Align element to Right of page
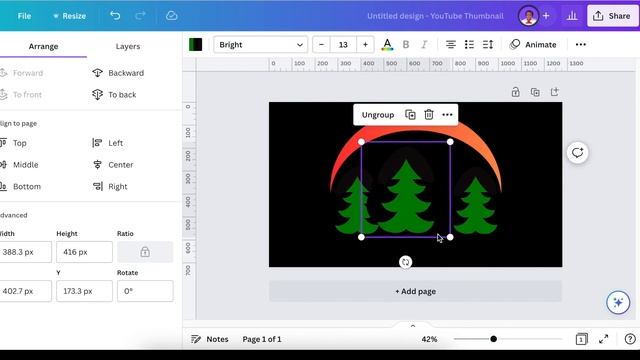This screenshot has height=360, width=640. 110,187
